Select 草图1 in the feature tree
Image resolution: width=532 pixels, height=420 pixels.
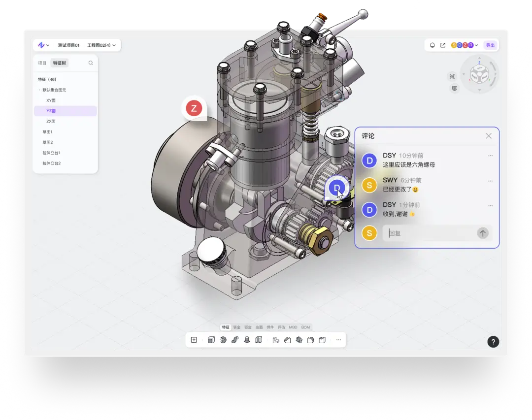click(65, 132)
